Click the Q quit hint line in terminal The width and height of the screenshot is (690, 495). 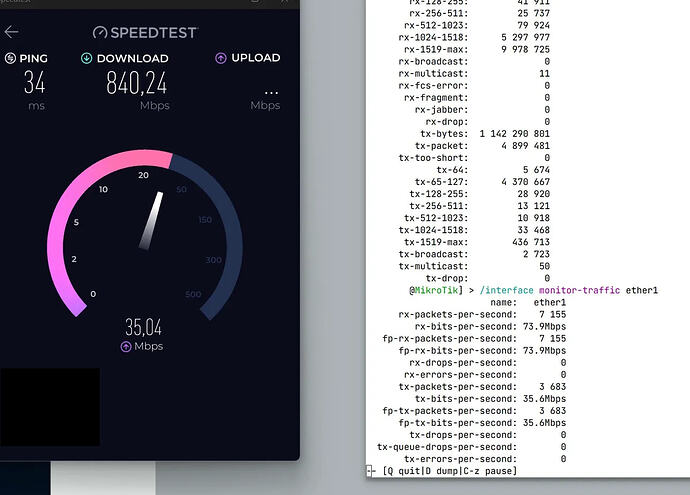point(449,471)
